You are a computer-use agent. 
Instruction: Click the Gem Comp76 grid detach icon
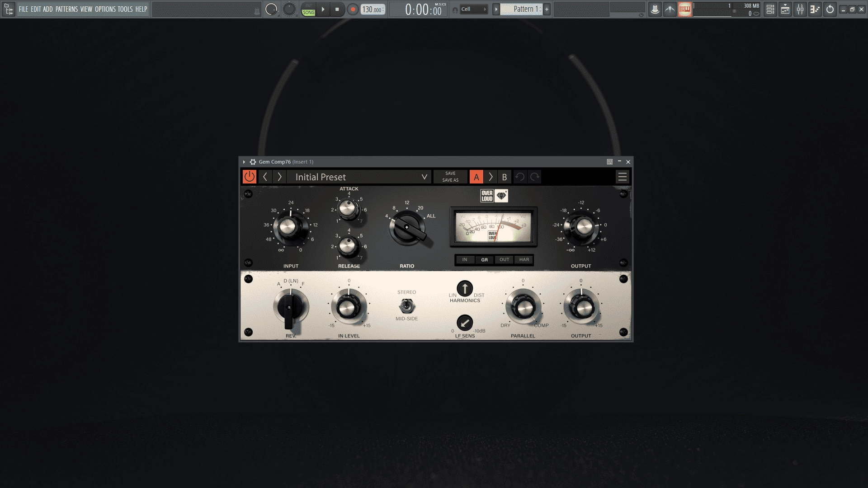[x=610, y=161]
